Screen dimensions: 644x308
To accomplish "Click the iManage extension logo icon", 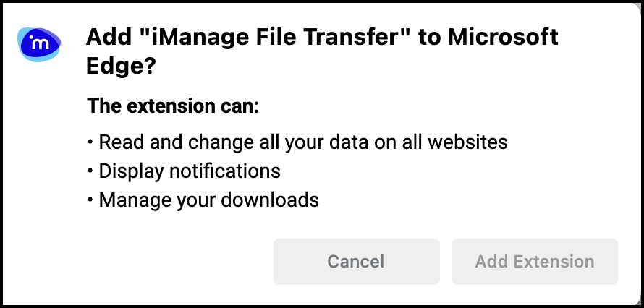I will point(39,45).
